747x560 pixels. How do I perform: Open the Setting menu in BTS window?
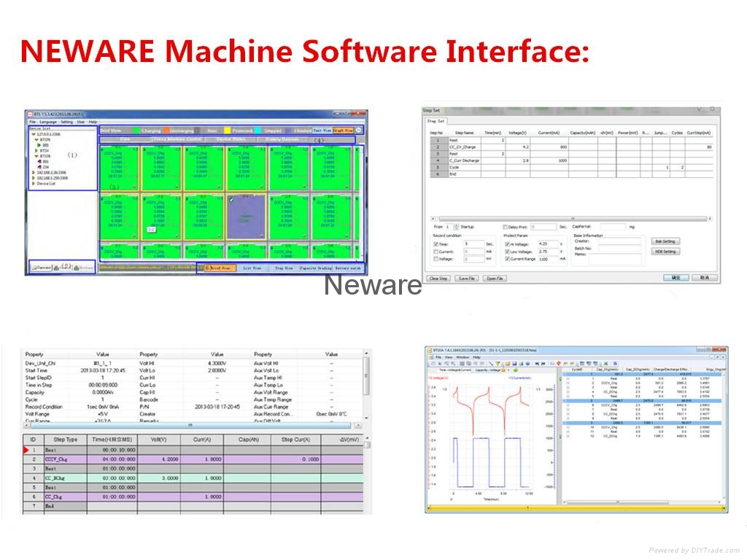[66, 122]
